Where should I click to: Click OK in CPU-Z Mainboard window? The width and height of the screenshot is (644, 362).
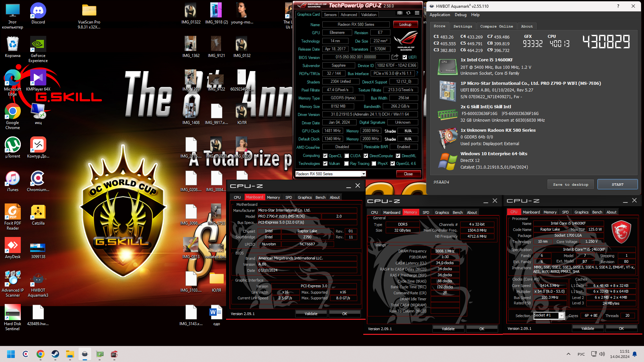(344, 314)
